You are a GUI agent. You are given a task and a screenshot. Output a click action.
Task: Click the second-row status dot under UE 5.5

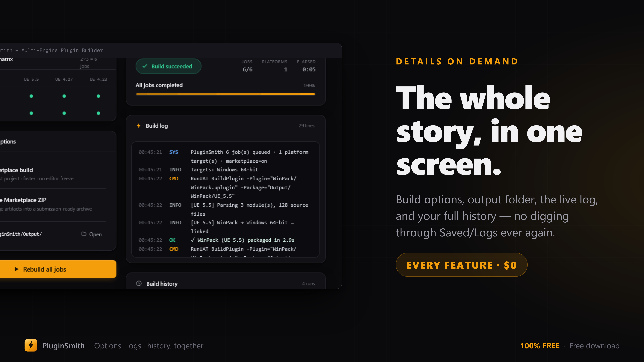(31, 113)
